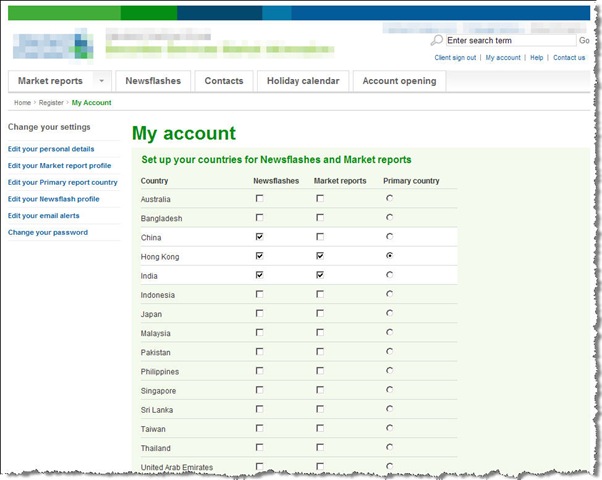Select Philippines as primary country
602x480 pixels.
(x=390, y=371)
